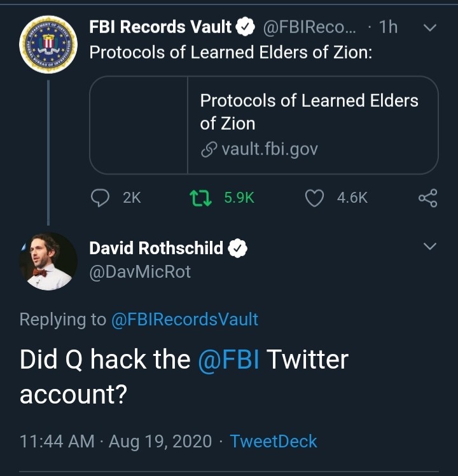Like the FBI Records Vault tweet
Screen dimensions: 458x476
pos(315,198)
